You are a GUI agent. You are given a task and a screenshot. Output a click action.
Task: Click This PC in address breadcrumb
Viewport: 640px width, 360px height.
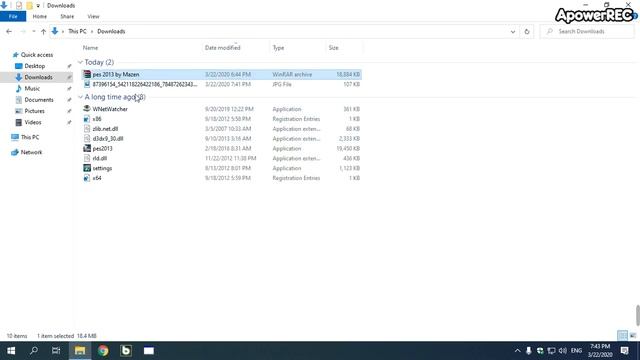[77, 31]
